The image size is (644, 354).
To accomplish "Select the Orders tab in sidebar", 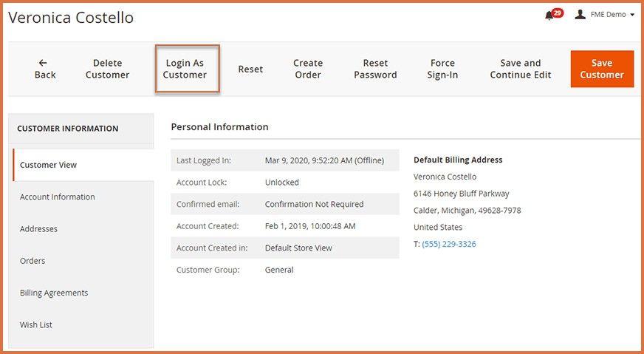I will [x=32, y=261].
